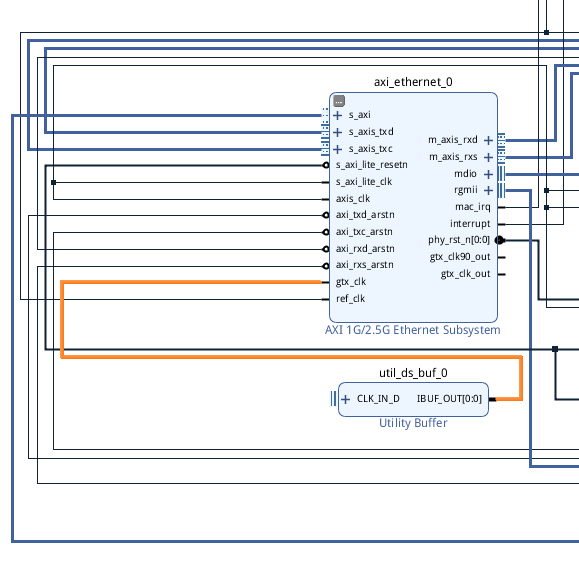The width and height of the screenshot is (579, 563).
Task: Select the phy_rst_n[0:0] output pin
Action: pos(500,240)
